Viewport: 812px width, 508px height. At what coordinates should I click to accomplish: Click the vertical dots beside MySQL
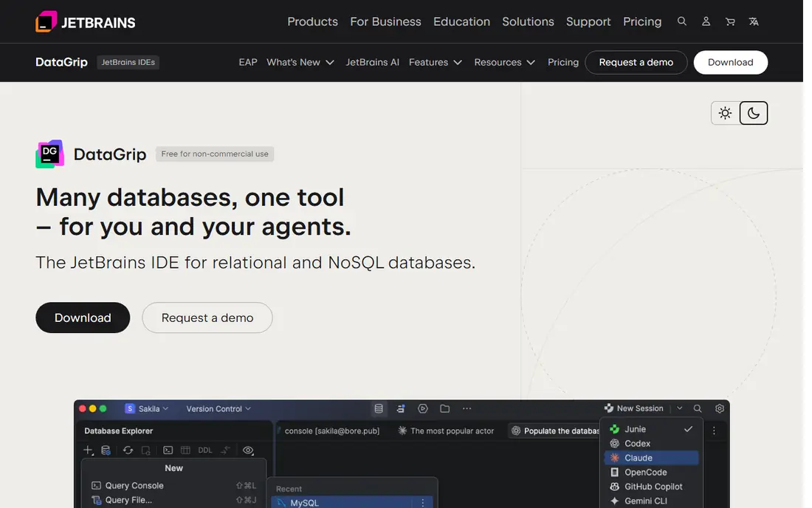pyautogui.click(x=422, y=503)
